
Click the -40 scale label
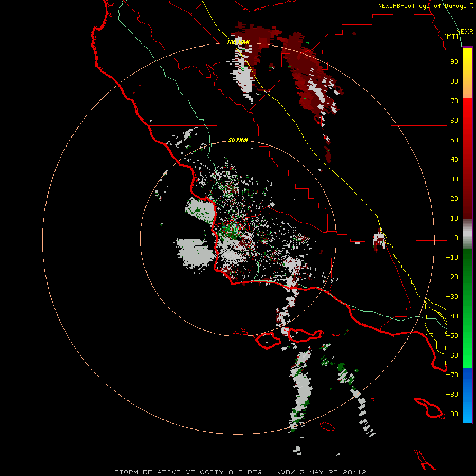click(x=452, y=316)
